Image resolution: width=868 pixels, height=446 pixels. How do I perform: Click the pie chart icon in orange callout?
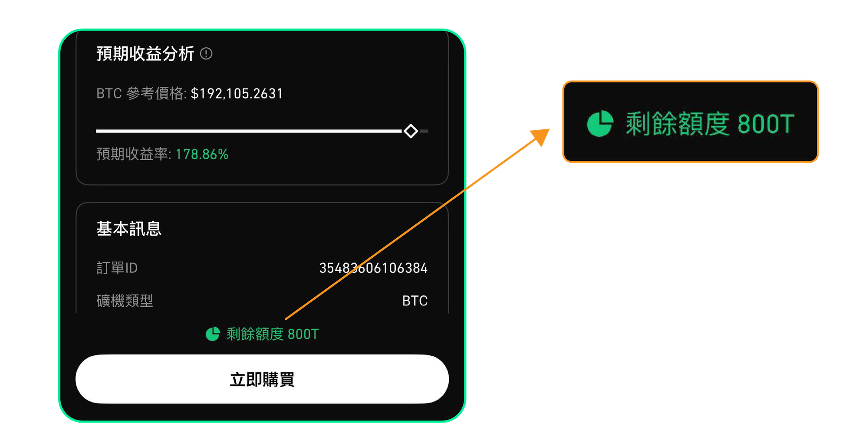(x=600, y=124)
